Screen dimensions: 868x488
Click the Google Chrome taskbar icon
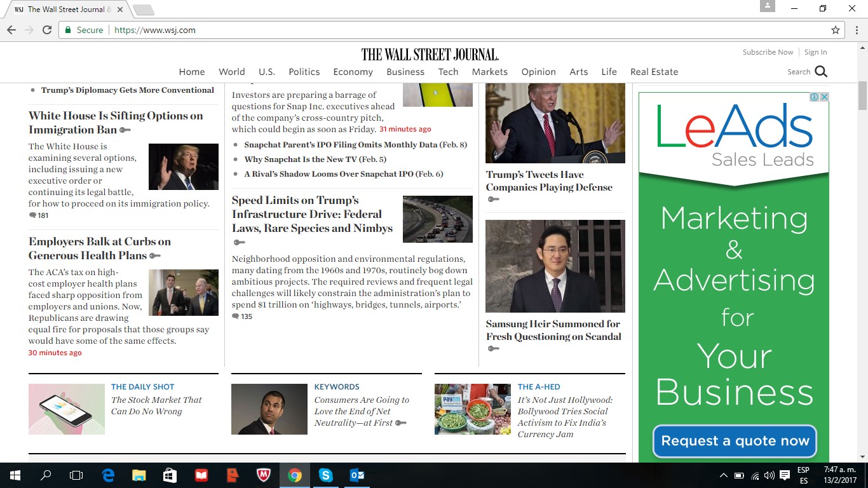pos(294,475)
